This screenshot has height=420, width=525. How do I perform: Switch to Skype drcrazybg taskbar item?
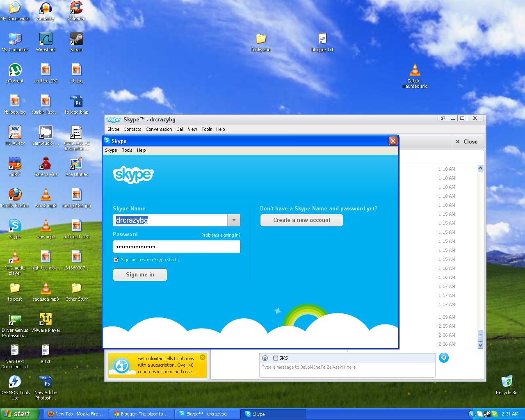point(208,414)
